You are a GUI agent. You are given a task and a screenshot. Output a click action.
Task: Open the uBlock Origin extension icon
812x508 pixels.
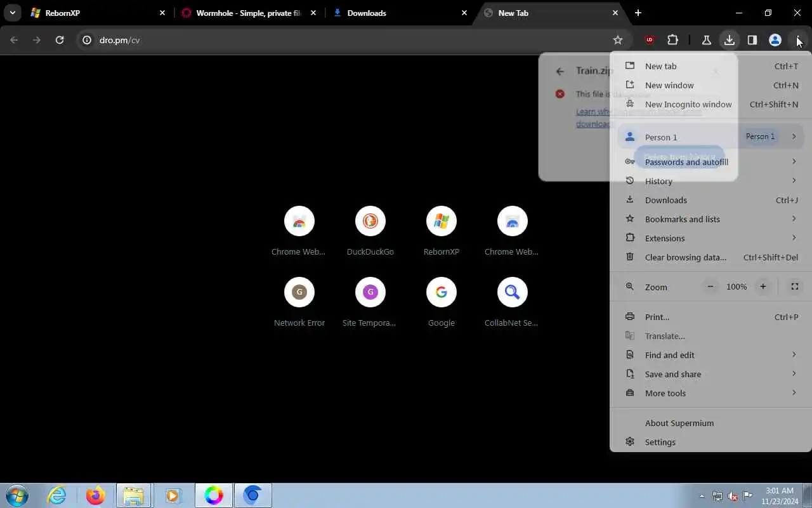pyautogui.click(x=649, y=40)
